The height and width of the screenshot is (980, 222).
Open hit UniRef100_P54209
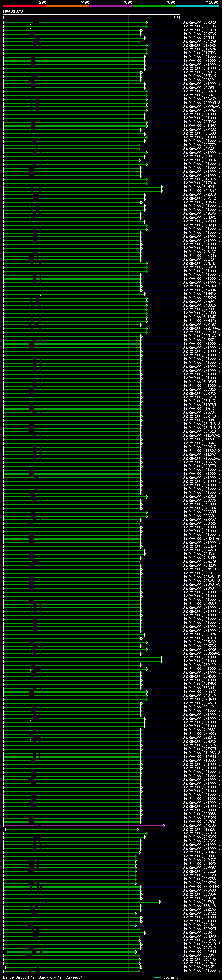199,41
